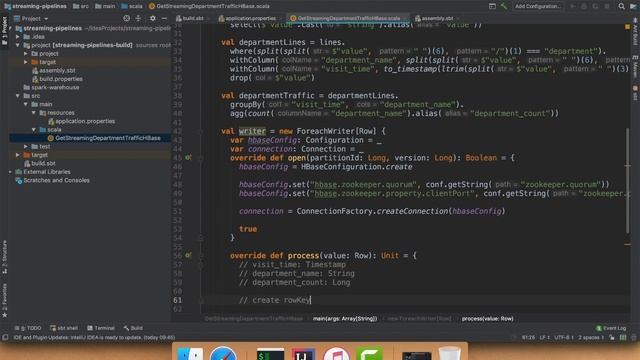Image resolution: width=640 pixels, height=360 pixels.
Task: Click the scala breadcrumb in navigation bar
Action: pos(132,6)
